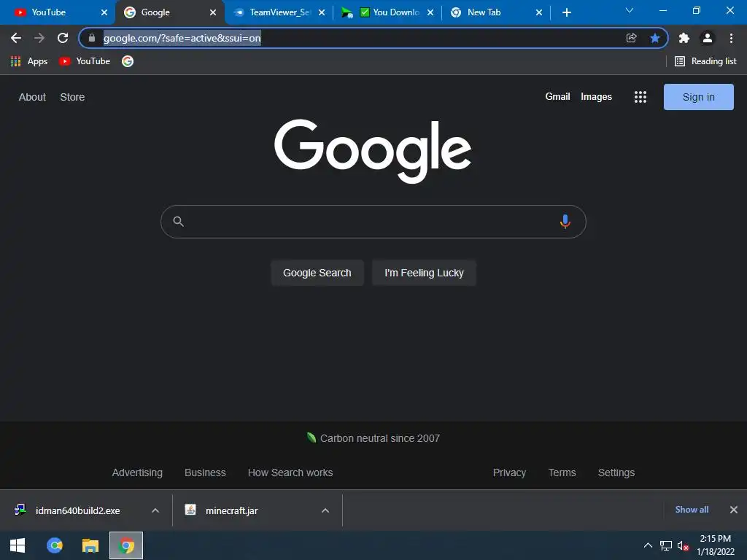Screen dimensions: 747x560
Task: Open the Terms footer link
Action: coord(562,472)
